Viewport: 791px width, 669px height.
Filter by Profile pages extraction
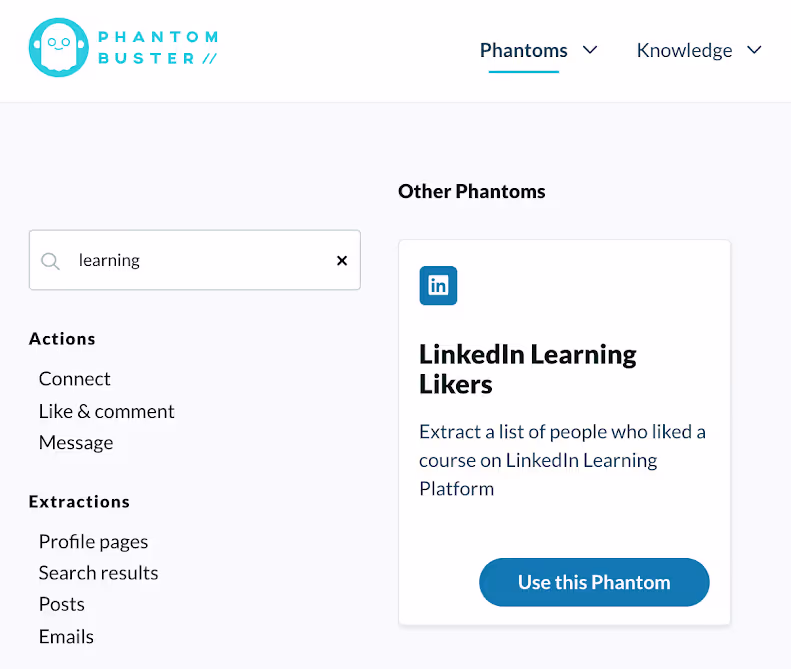point(93,542)
